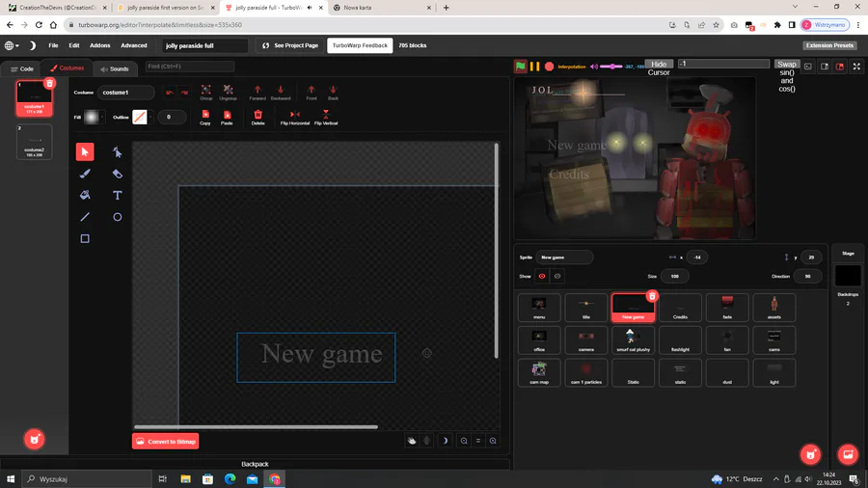Pause the project with the pause button
Screen dimensions: 868x488
(534, 67)
